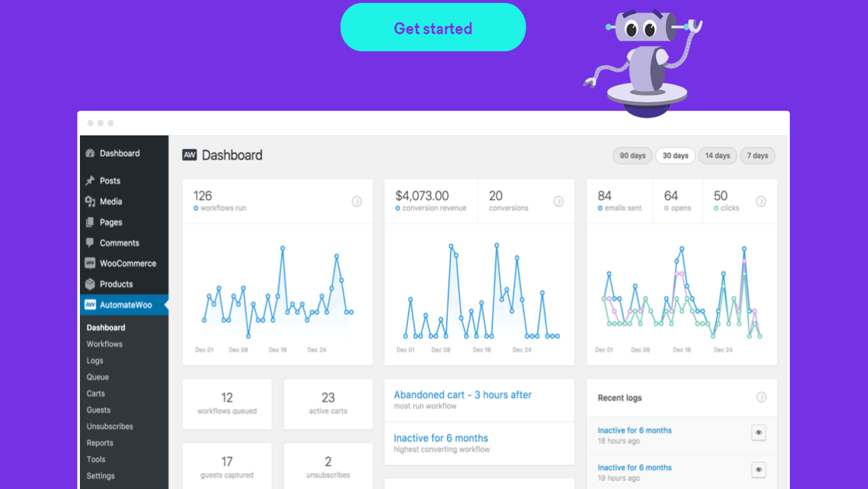Click the Pages icon in sidebar
The image size is (868, 489).
pyautogui.click(x=90, y=222)
